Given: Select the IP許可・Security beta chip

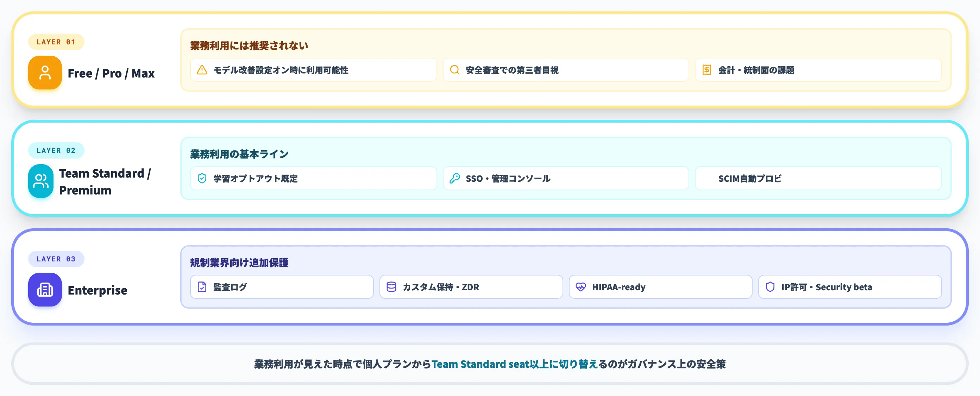Looking at the screenshot, I should coord(850,287).
